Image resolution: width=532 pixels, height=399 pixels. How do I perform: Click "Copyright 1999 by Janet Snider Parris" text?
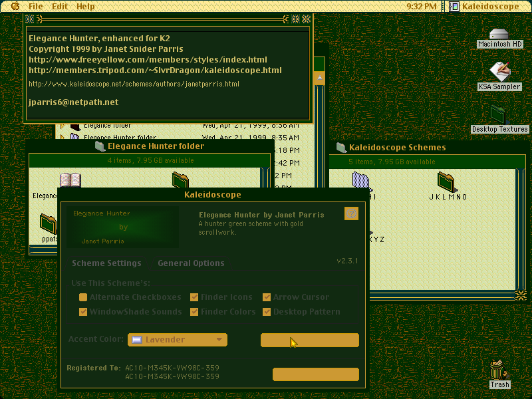tap(106, 49)
